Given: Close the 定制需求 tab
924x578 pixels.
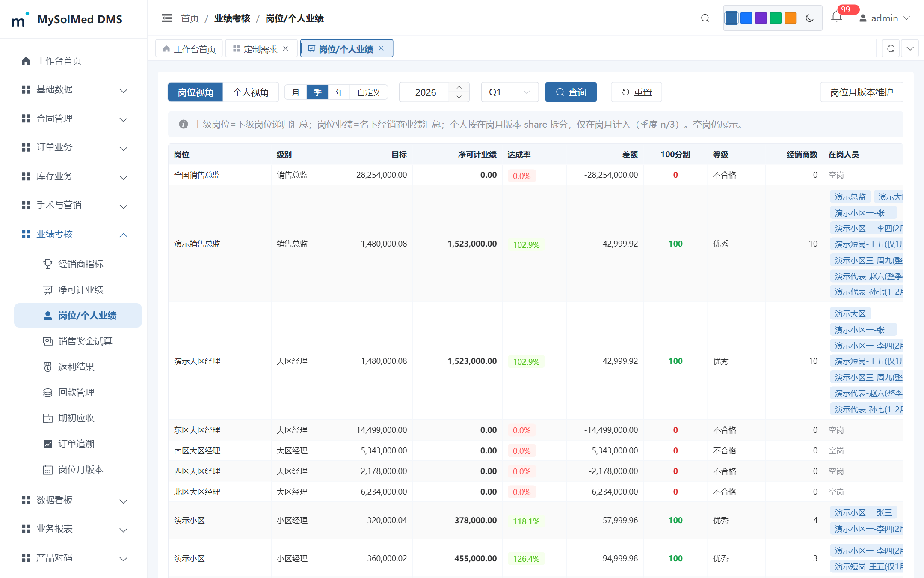Looking at the screenshot, I should pos(286,48).
